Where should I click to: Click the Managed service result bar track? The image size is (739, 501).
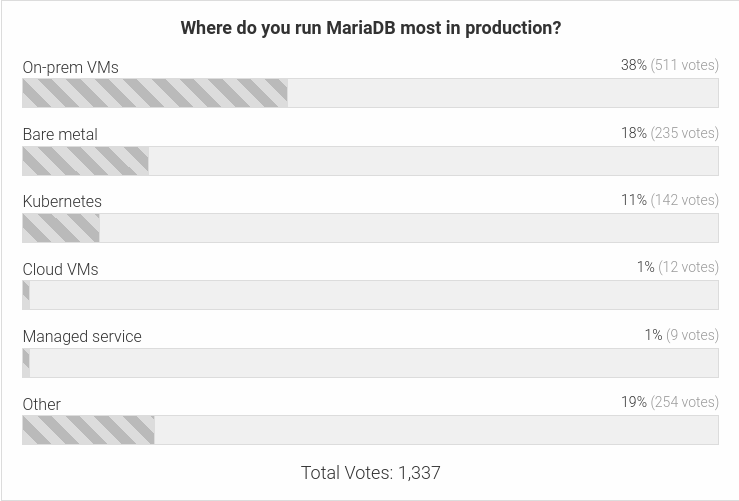[370, 363]
